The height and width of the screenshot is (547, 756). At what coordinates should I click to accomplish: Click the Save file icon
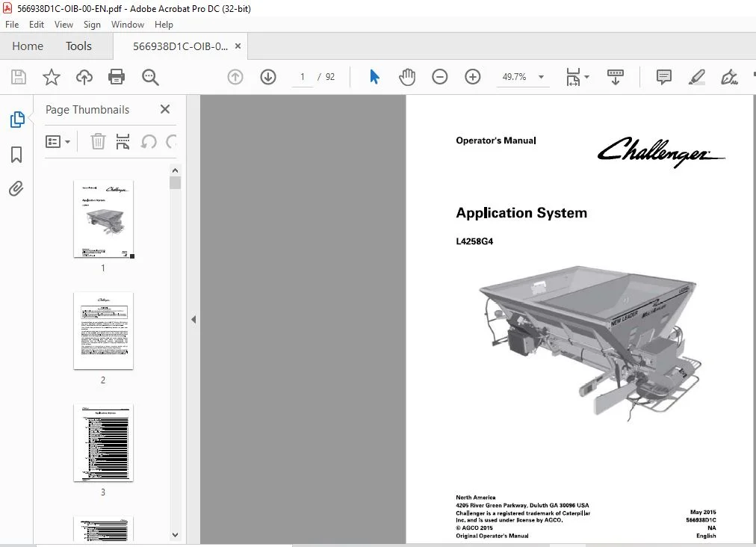[x=19, y=77]
